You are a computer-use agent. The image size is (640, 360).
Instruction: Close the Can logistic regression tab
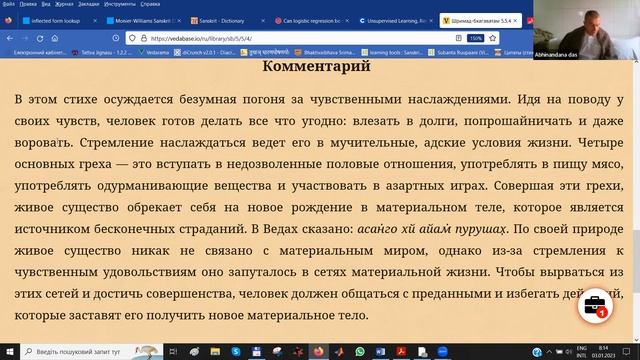(x=347, y=21)
